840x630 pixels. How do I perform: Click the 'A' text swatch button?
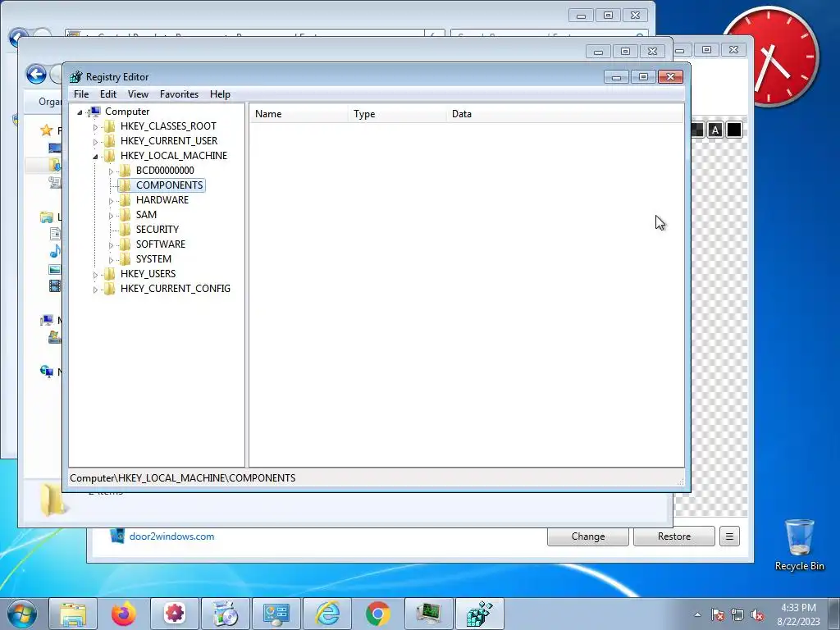click(x=714, y=130)
